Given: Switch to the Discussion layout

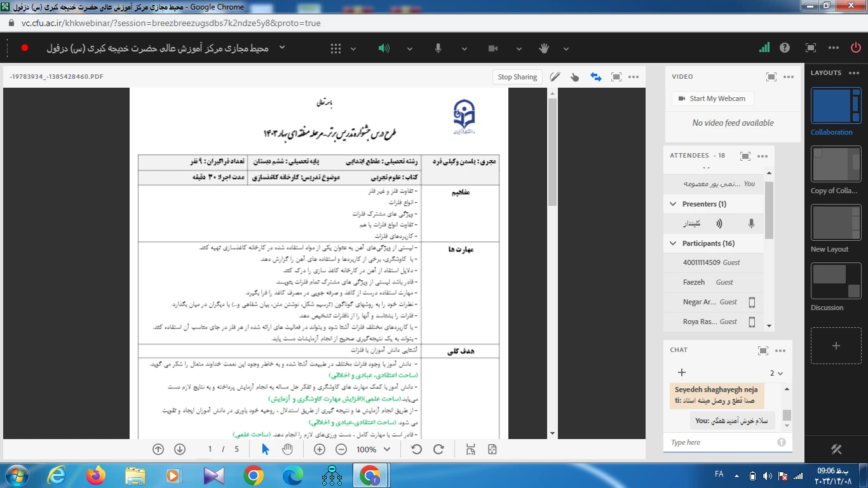Looking at the screenshot, I should 836,281.
